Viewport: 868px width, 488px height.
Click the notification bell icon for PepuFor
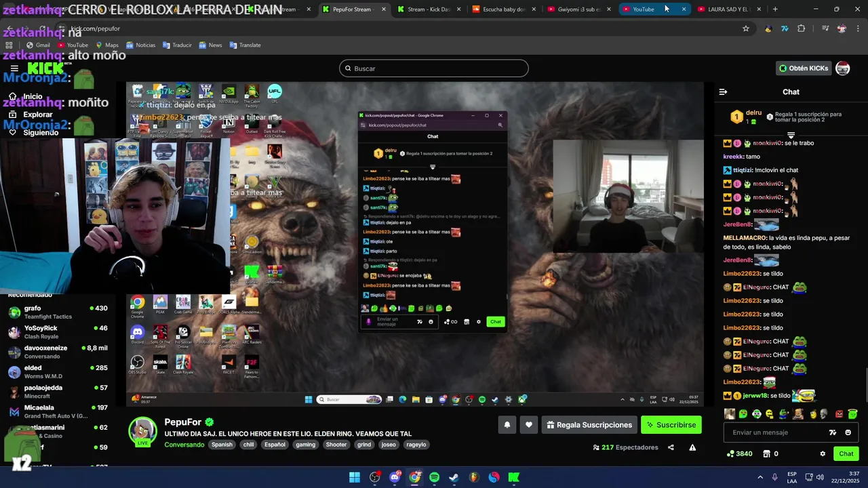507,425
